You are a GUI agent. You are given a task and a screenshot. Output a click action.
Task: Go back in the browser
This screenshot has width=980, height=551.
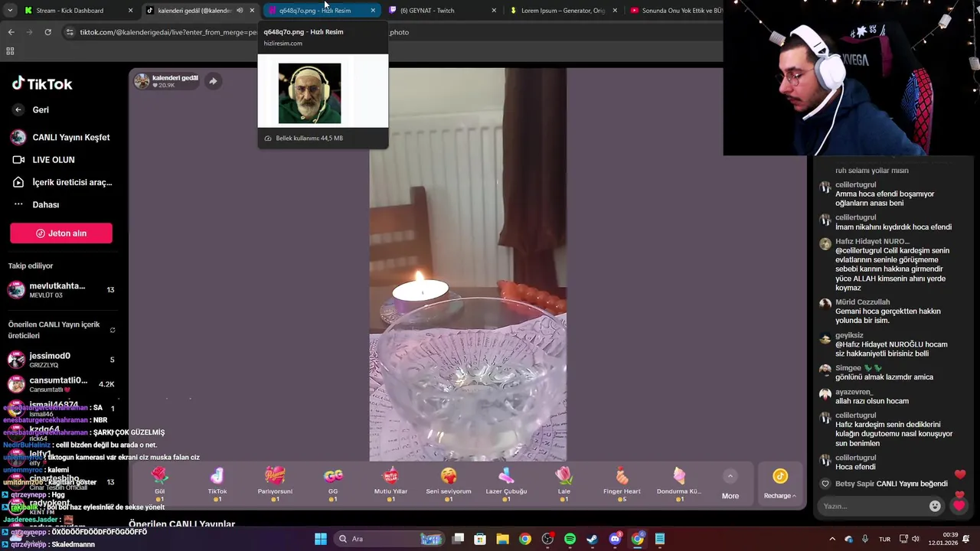[x=11, y=32]
